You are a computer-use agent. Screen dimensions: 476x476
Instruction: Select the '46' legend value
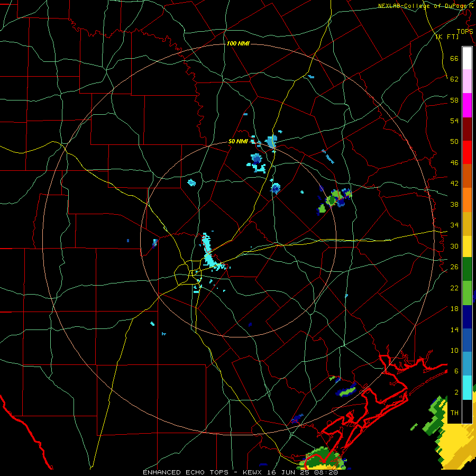pos(454,162)
